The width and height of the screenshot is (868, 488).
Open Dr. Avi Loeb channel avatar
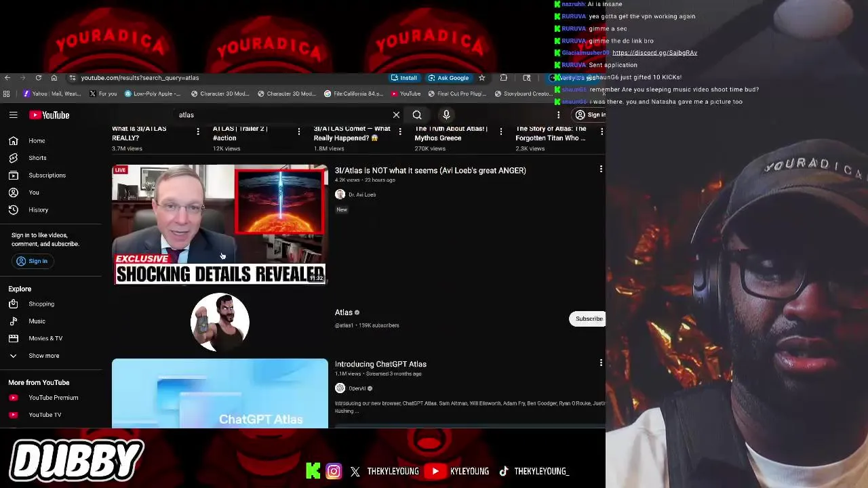point(340,195)
